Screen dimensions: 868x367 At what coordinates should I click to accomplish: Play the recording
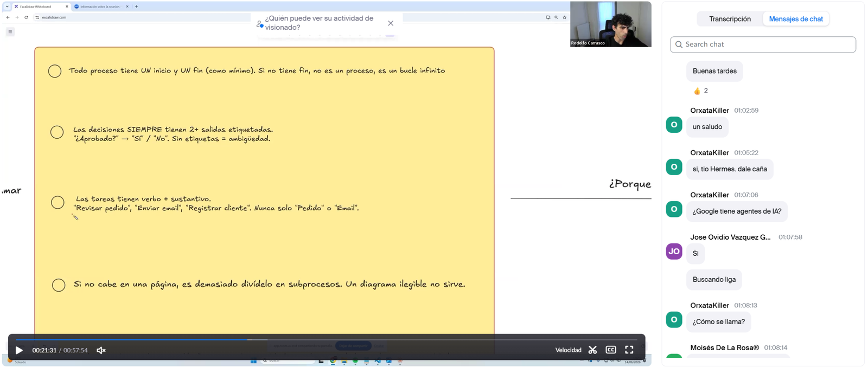19,350
